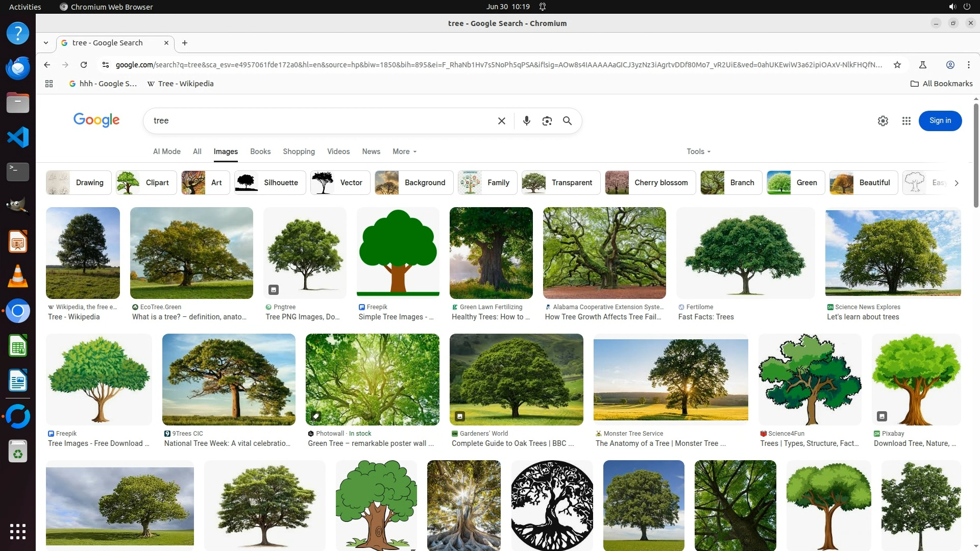Click the magnifying glass search icon
Image resolution: width=980 pixels, height=551 pixels.
(x=567, y=121)
